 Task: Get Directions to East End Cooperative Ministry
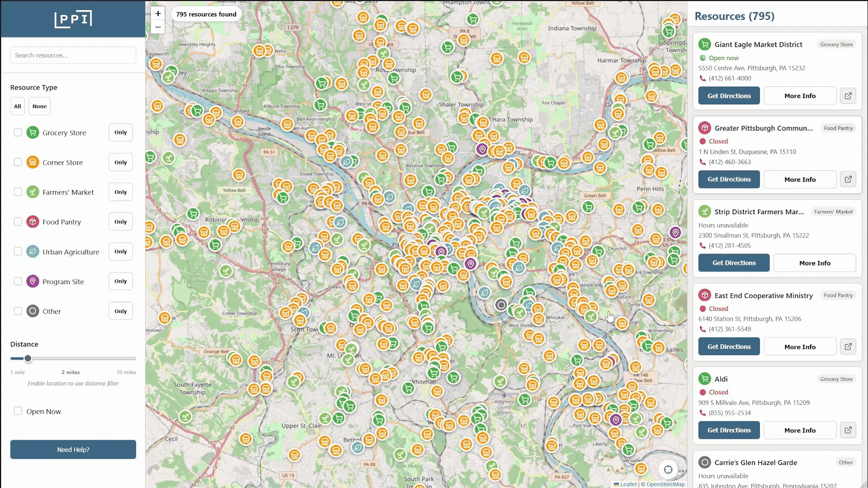click(729, 346)
